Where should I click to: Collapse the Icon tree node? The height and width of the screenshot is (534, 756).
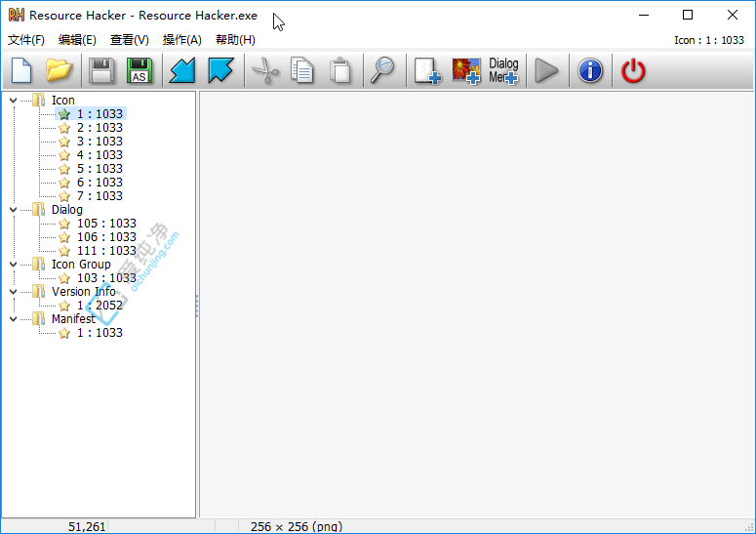click(x=13, y=101)
